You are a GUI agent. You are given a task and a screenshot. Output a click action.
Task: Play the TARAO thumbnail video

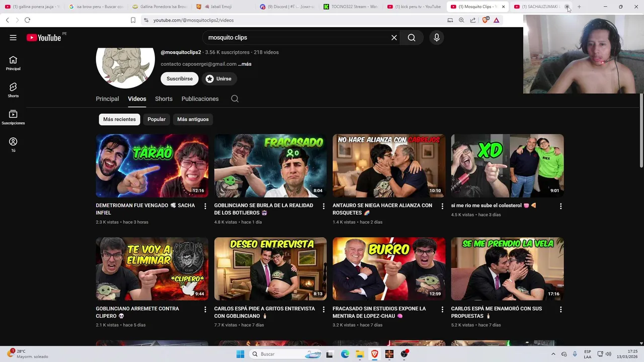tap(152, 166)
